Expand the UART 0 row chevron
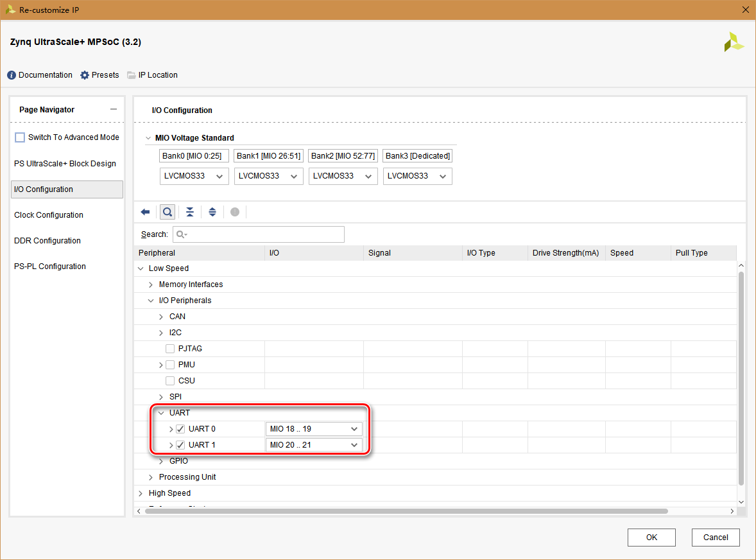This screenshot has height=560, width=756. click(x=171, y=429)
